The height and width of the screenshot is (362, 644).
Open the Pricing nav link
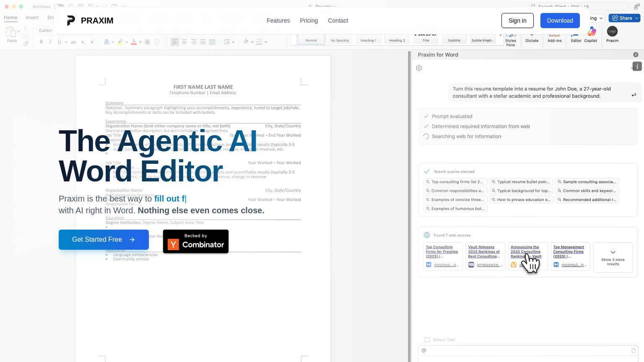tap(309, 21)
